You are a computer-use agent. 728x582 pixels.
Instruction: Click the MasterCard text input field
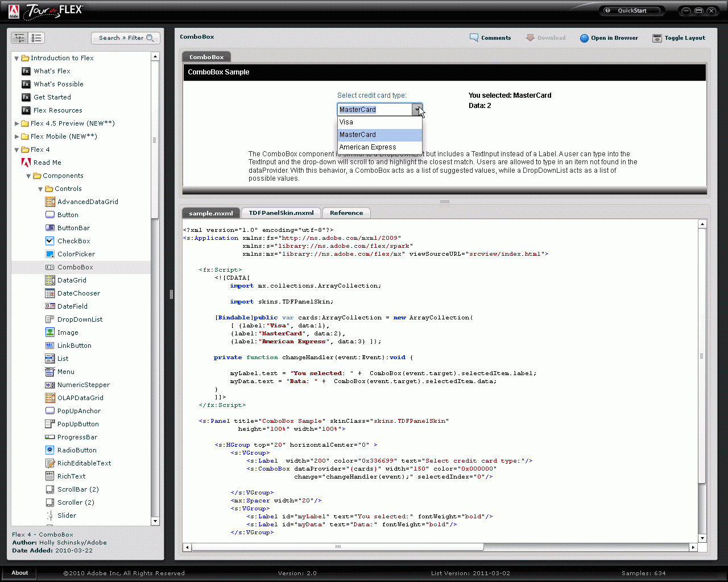coord(375,109)
